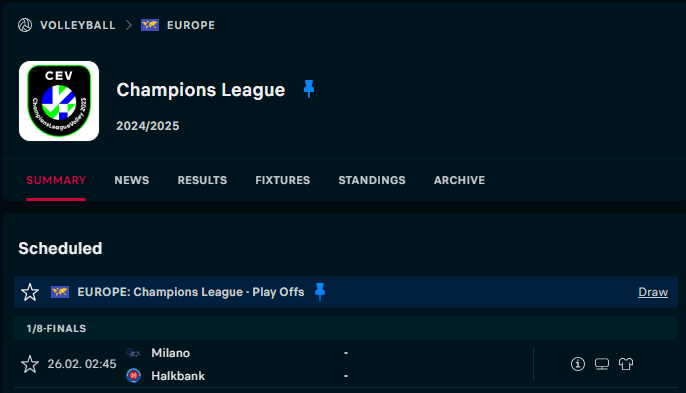Click the TV broadcast icon for the match
686x393 pixels.
(x=602, y=364)
